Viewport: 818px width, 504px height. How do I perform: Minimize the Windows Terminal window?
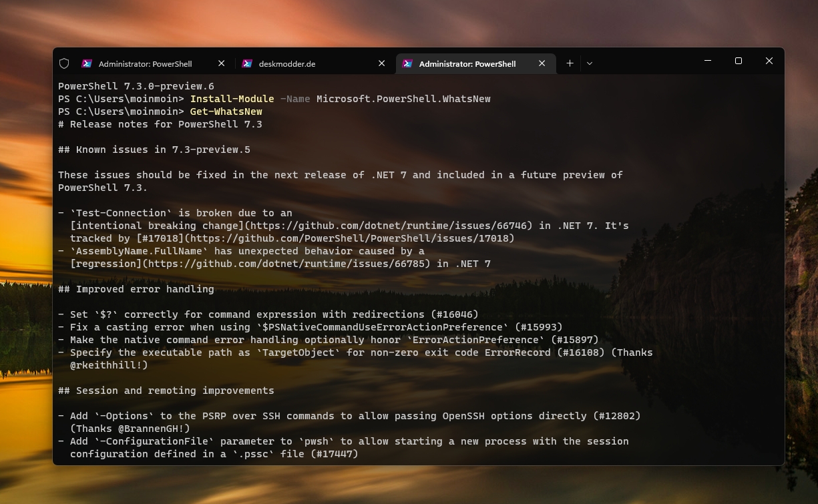point(708,61)
